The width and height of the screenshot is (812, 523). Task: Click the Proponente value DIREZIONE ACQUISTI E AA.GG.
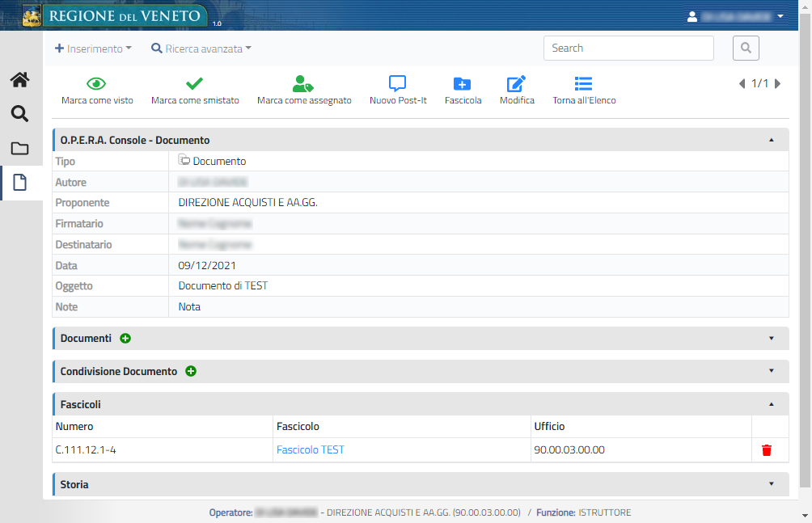[x=247, y=202]
